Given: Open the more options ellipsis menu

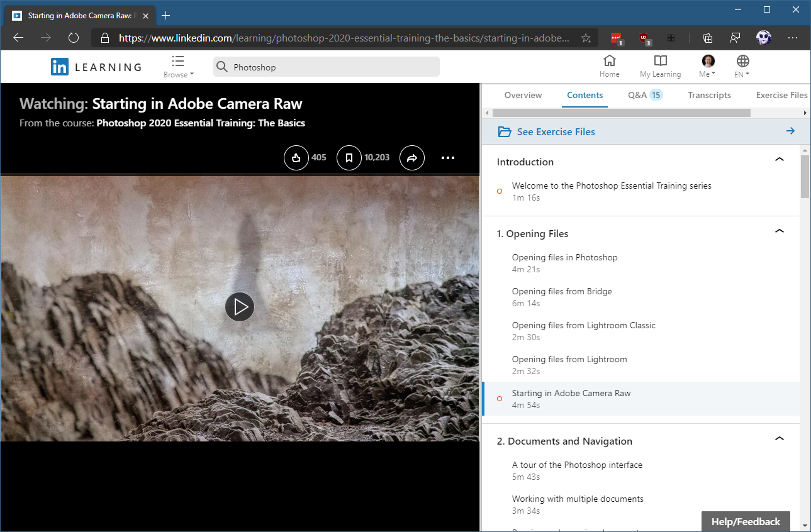Looking at the screenshot, I should coord(447,158).
